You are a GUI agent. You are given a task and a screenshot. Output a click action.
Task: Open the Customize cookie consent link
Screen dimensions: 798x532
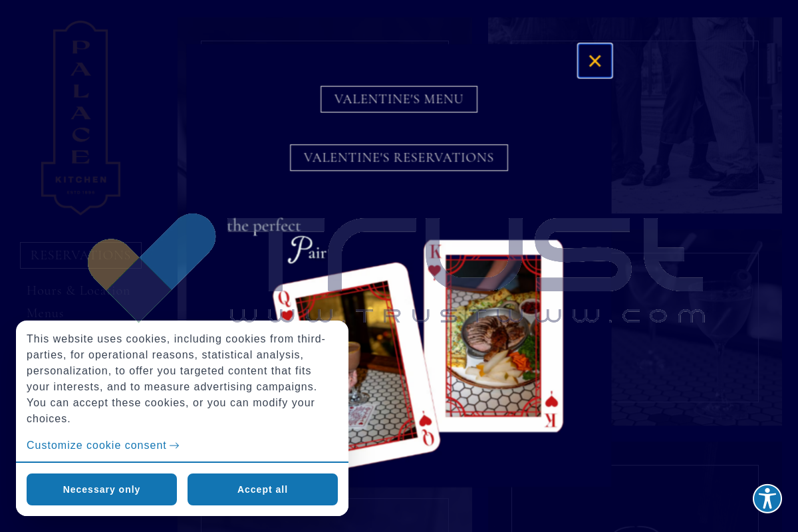pos(96,446)
